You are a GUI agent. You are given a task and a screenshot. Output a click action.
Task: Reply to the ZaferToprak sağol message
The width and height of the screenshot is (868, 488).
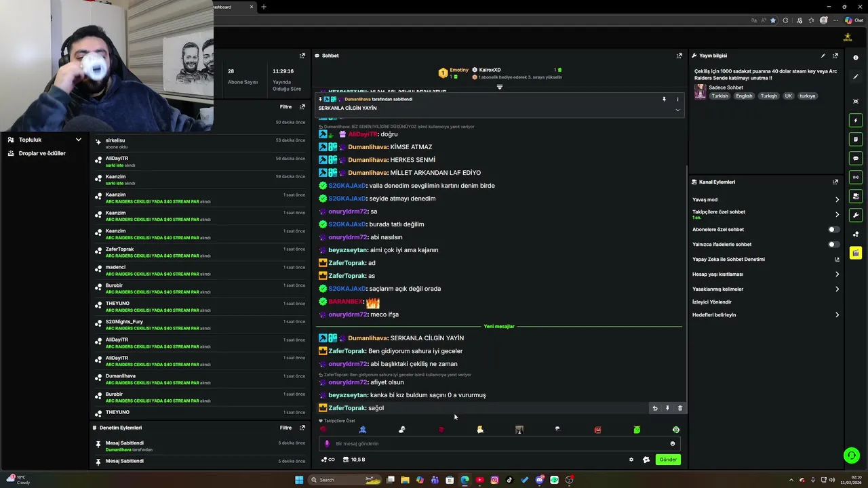pos(655,408)
